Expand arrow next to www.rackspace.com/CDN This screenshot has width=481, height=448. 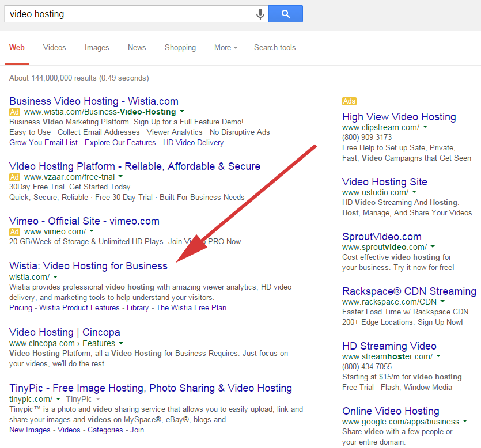[442, 301]
